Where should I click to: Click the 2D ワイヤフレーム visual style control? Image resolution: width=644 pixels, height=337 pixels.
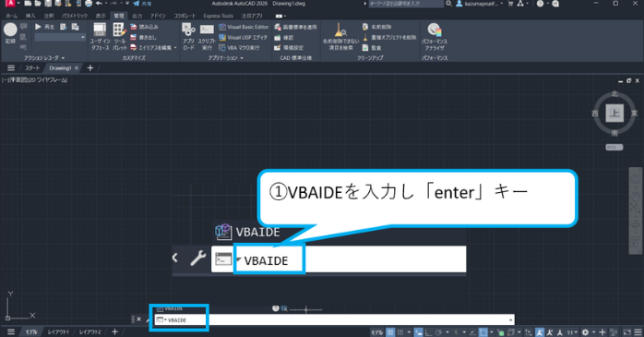coord(49,80)
